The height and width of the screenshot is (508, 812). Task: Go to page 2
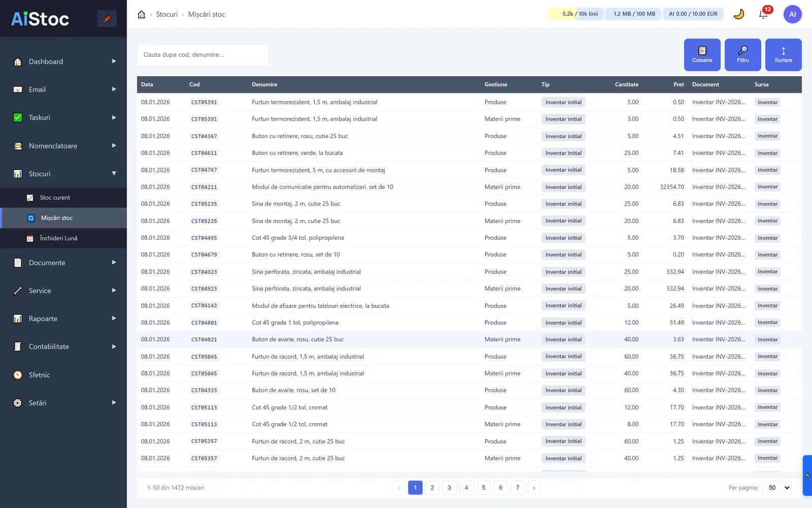pyautogui.click(x=432, y=488)
